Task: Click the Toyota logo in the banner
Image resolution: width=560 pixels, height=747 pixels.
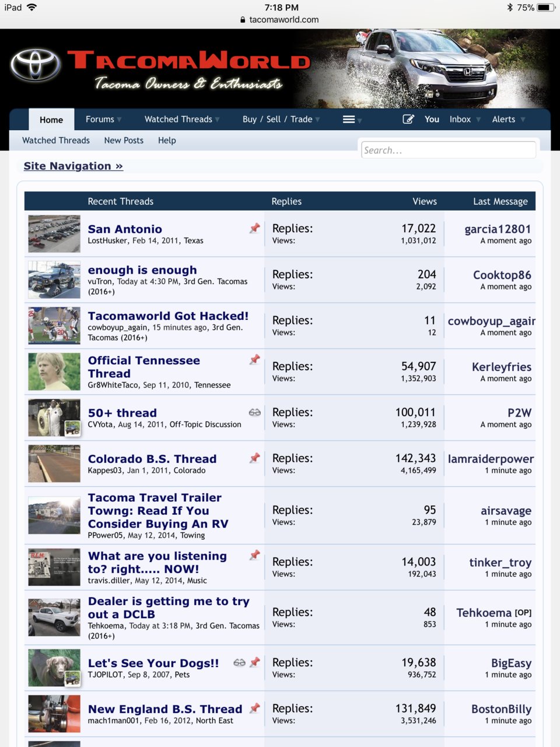Action: pyautogui.click(x=35, y=65)
